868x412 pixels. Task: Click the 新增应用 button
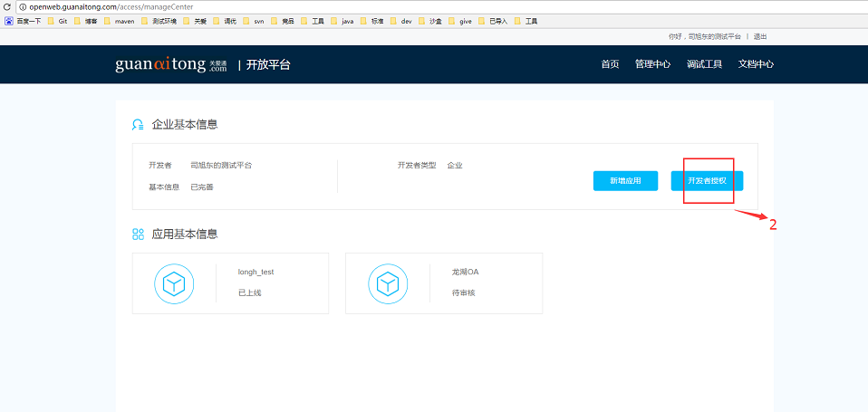coord(625,181)
